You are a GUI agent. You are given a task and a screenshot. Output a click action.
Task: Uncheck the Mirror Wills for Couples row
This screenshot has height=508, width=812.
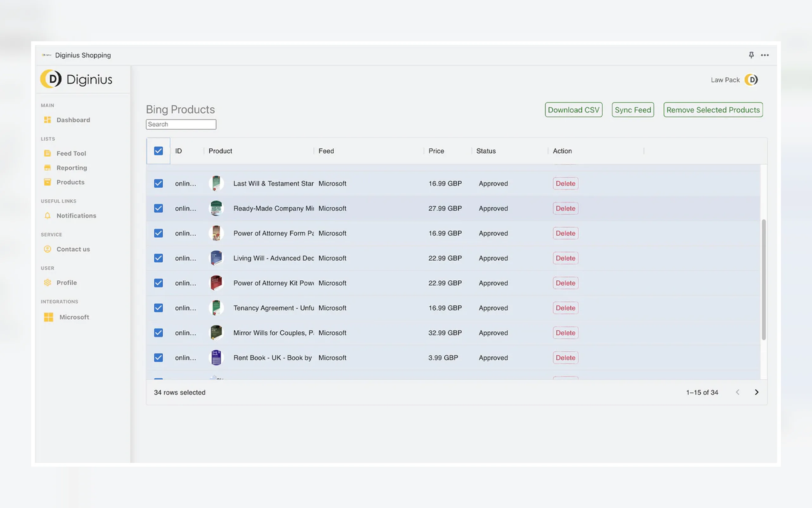pos(158,333)
